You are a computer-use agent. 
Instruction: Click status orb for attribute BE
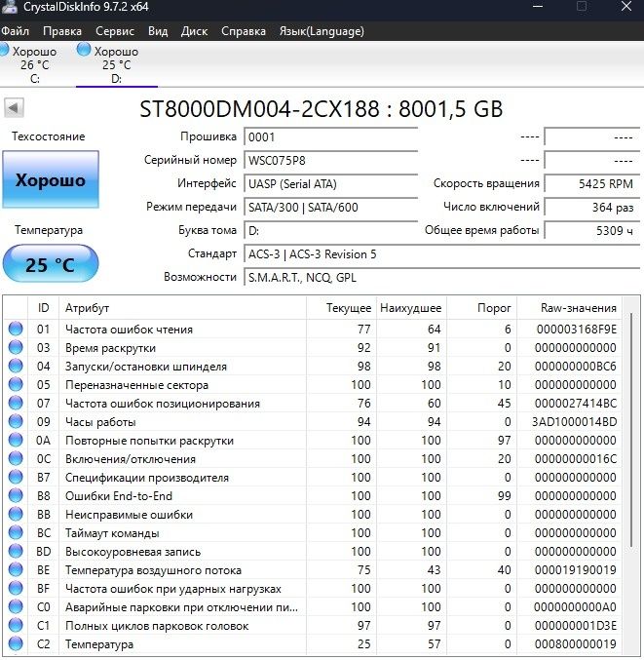(x=16, y=569)
